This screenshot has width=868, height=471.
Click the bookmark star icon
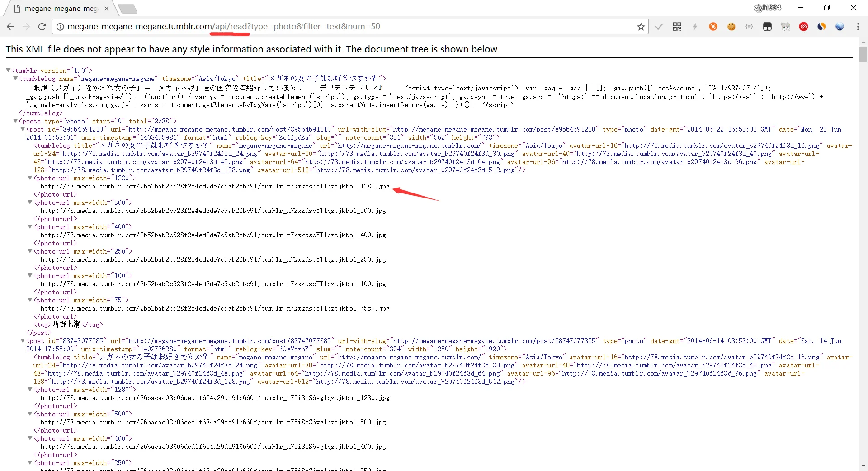coord(641,27)
